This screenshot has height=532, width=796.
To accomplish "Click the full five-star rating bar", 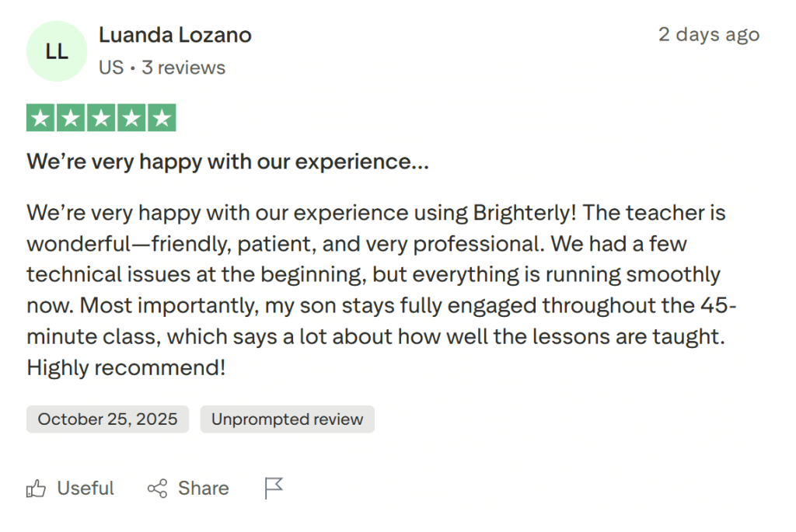I will coord(100,117).
